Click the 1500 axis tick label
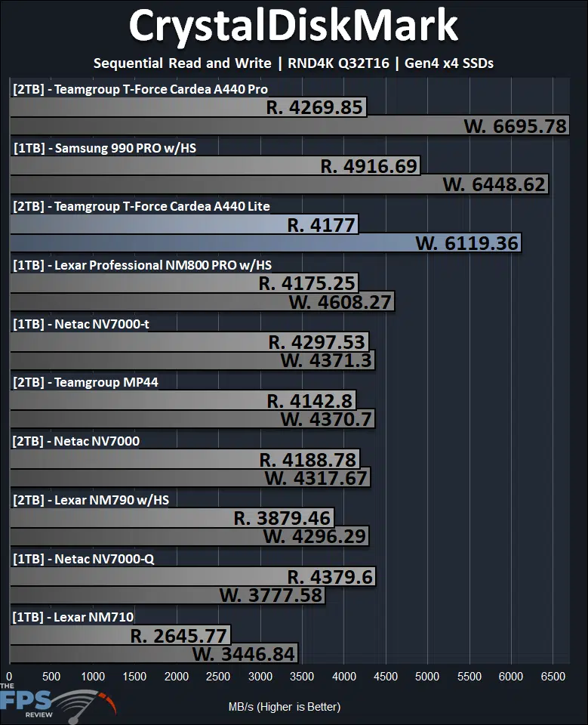This screenshot has height=725, width=588. point(134,677)
